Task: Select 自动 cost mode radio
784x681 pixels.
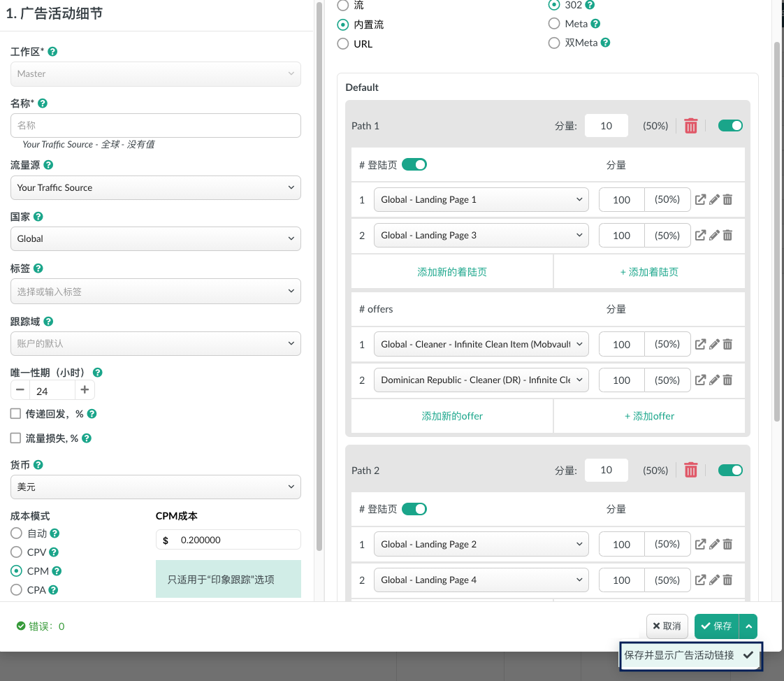Action: click(x=17, y=533)
